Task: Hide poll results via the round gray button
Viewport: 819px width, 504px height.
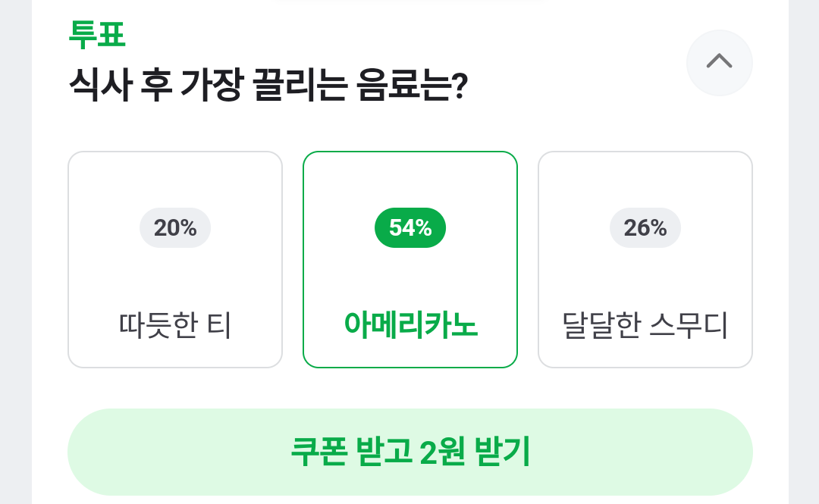Action: pos(719,62)
